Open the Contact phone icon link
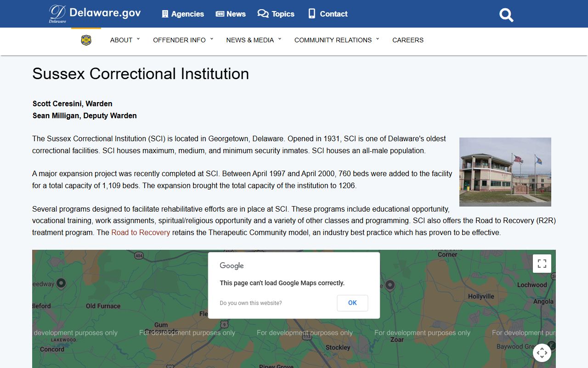Viewport: 588px width, 368px height. tap(328, 14)
